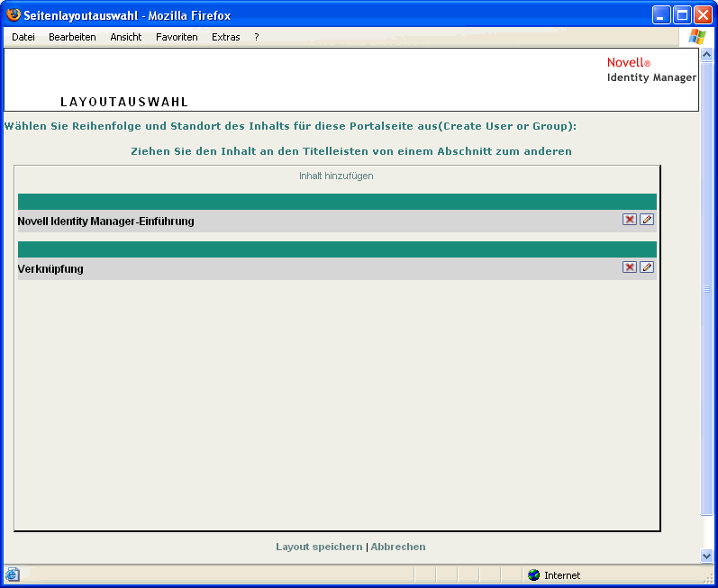Open the Favoriten menu
Viewport: 718px width, 588px height.
click(x=177, y=37)
